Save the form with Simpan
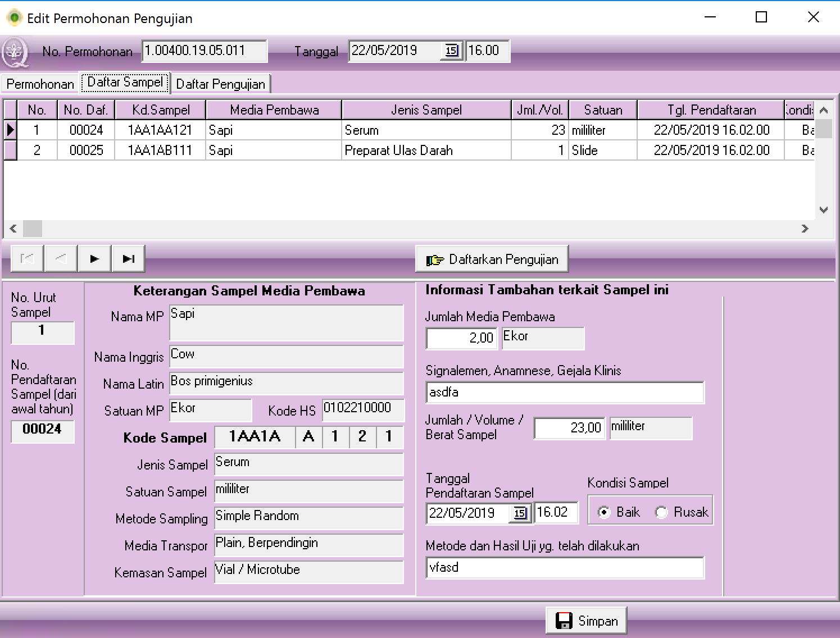The height and width of the screenshot is (638, 840). pos(587,621)
